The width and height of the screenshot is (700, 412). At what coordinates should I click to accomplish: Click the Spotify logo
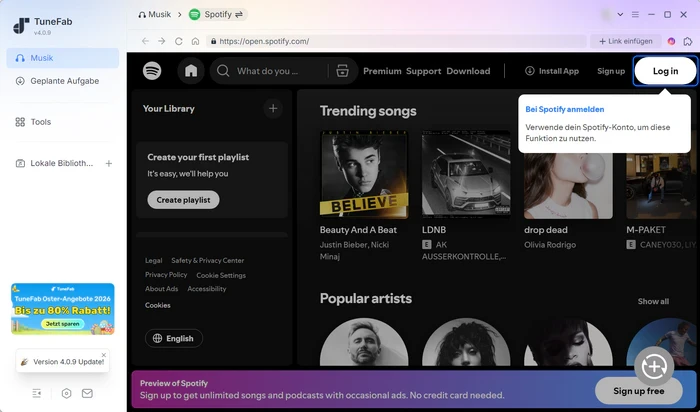click(152, 71)
